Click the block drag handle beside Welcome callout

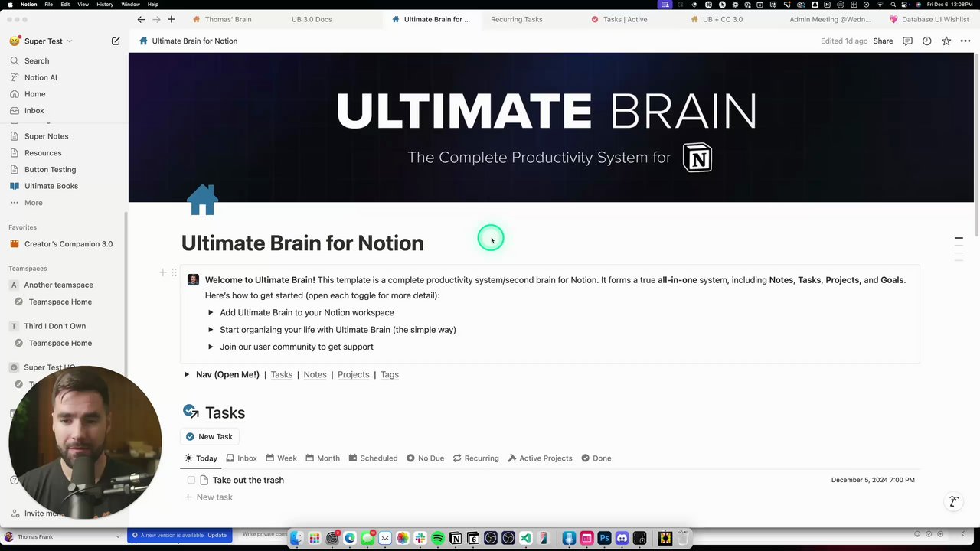[174, 272]
